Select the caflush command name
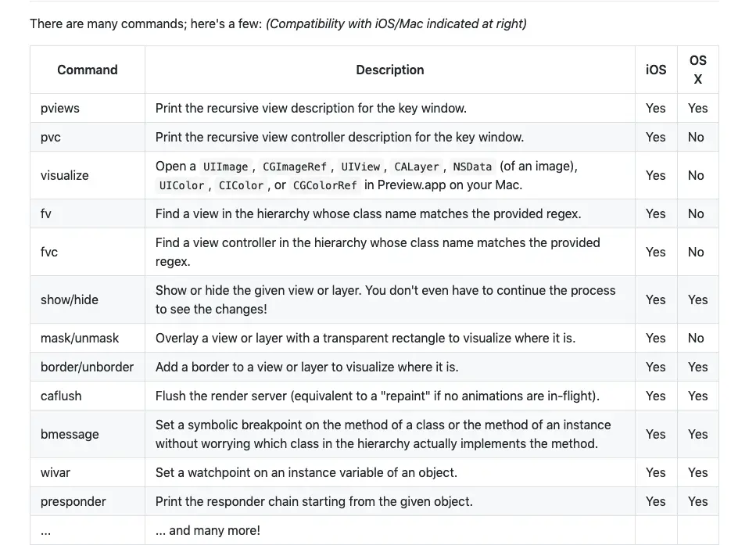The width and height of the screenshot is (756, 545). 61,396
